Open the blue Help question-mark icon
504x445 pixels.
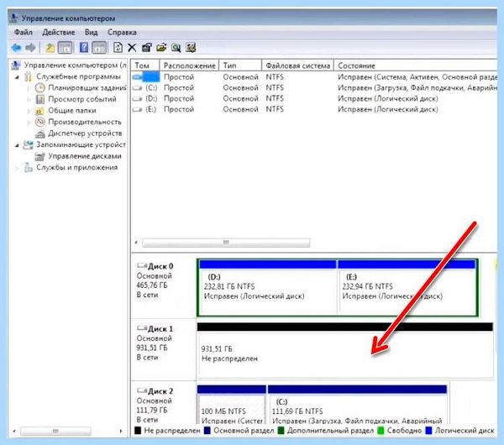pyautogui.click(x=83, y=48)
